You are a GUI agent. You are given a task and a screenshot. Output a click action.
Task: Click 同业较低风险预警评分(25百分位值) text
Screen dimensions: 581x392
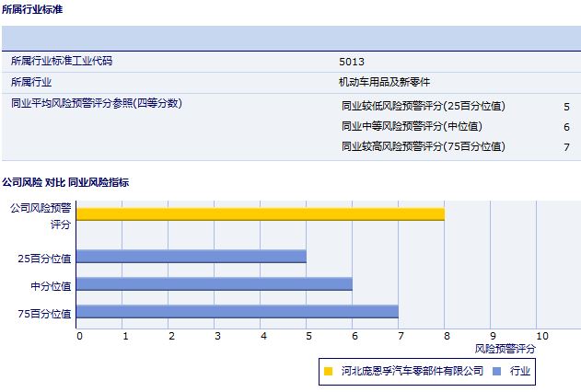[424, 106]
